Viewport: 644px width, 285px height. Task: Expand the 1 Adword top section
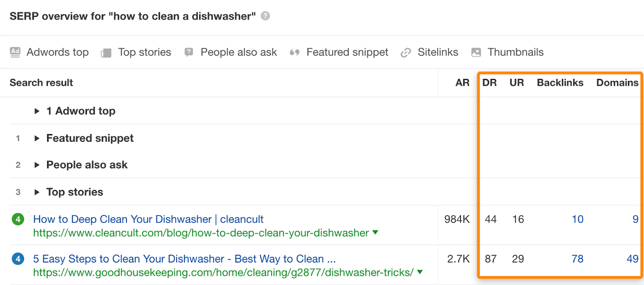[37, 111]
